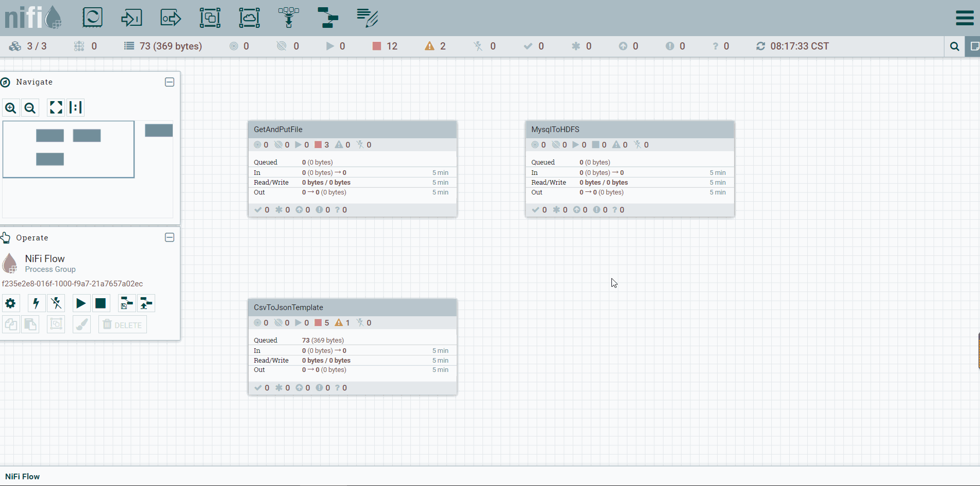
Task: Click the NiFi Flow breadcrumb link
Action: pos(22,477)
